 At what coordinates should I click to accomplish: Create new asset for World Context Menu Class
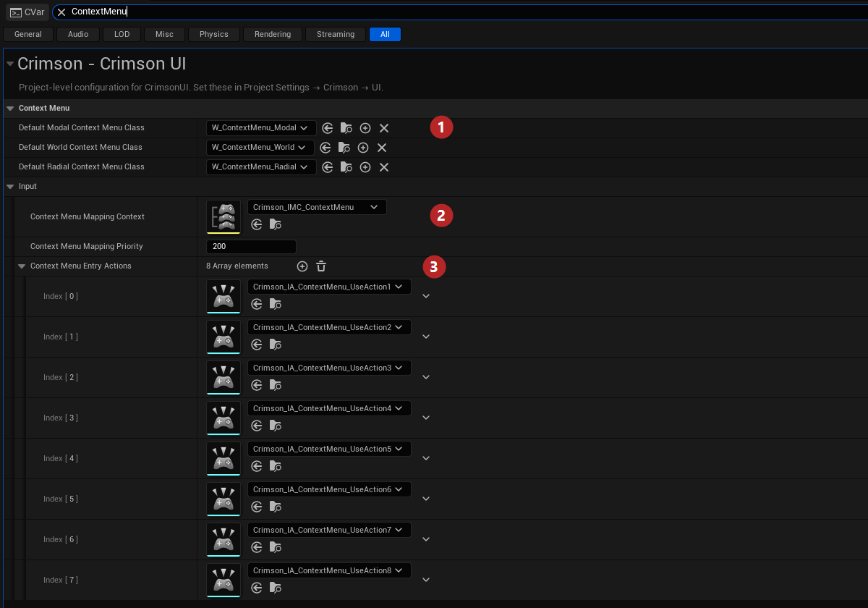click(363, 148)
